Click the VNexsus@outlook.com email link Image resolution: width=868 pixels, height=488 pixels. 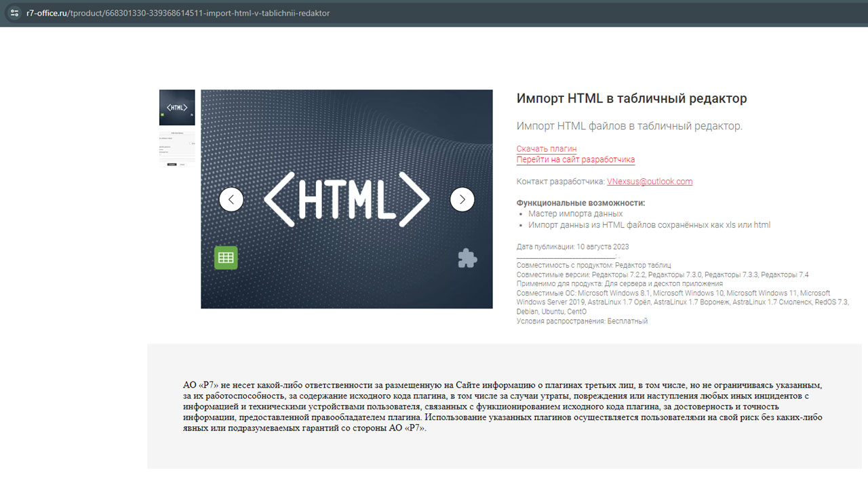[649, 181]
